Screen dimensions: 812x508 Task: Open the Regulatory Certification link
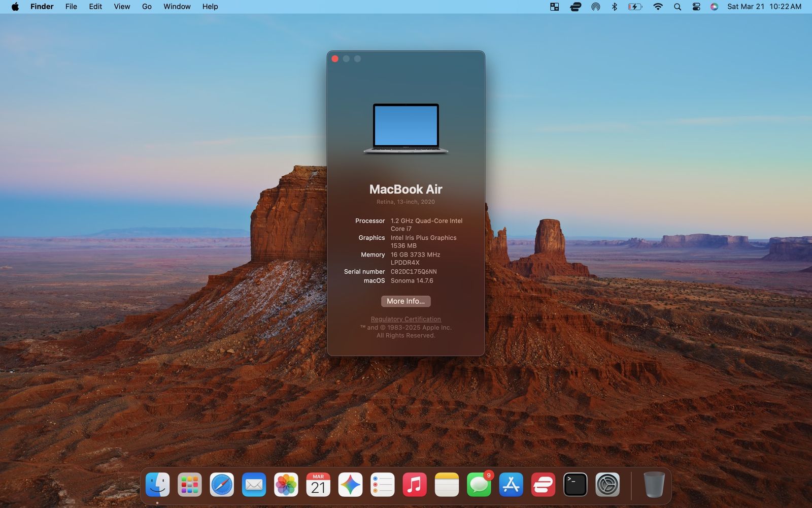coord(405,319)
